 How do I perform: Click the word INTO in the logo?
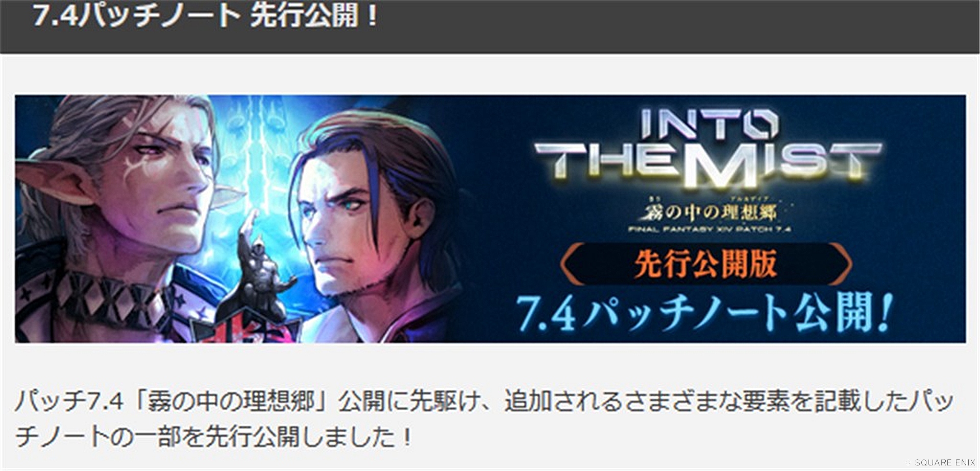point(708,124)
